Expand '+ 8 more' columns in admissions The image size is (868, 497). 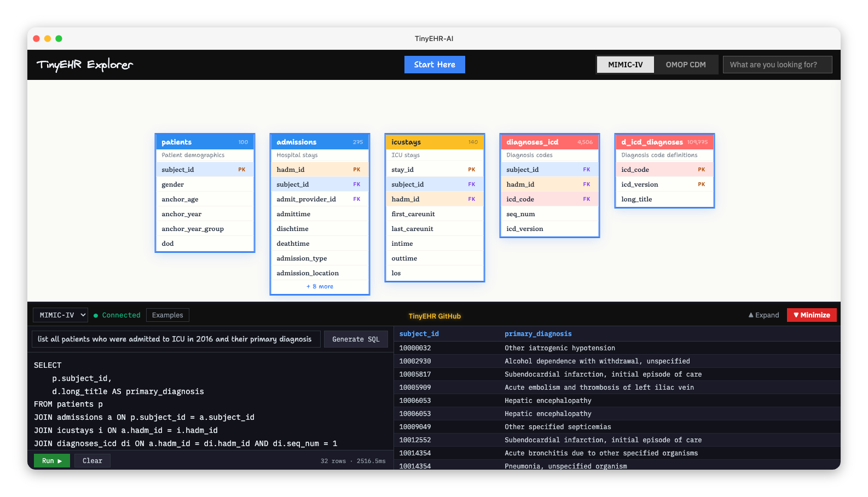320,286
